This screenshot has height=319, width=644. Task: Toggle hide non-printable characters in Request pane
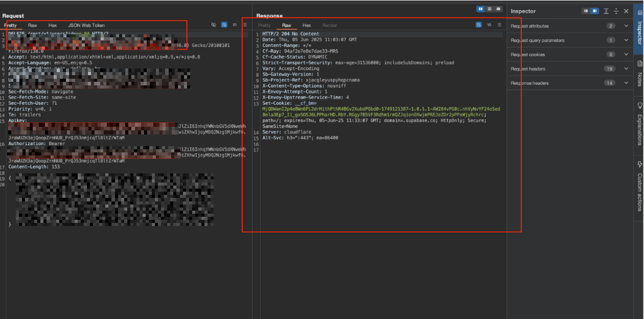[214, 25]
